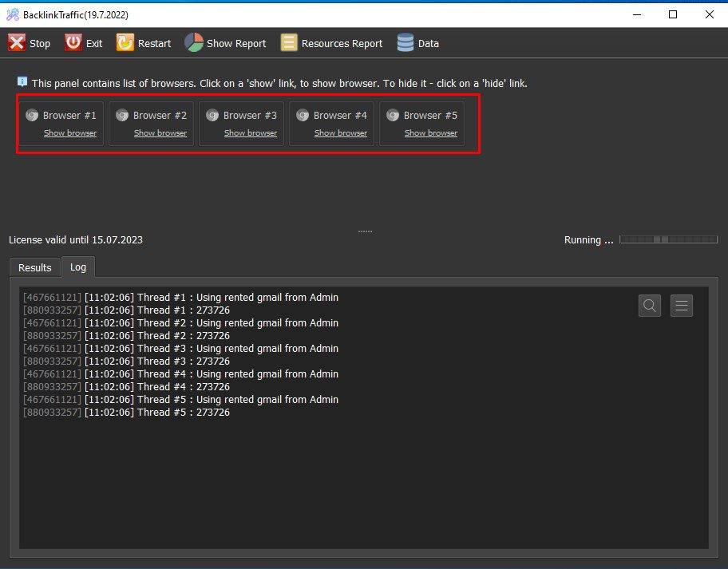Show browser for Browser #2

(x=160, y=133)
